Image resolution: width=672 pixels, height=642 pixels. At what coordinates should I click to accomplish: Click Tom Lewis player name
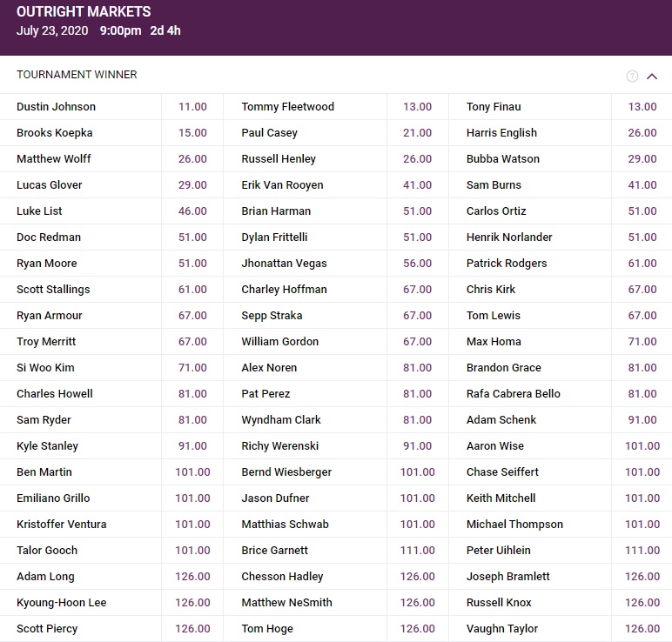[x=494, y=316]
